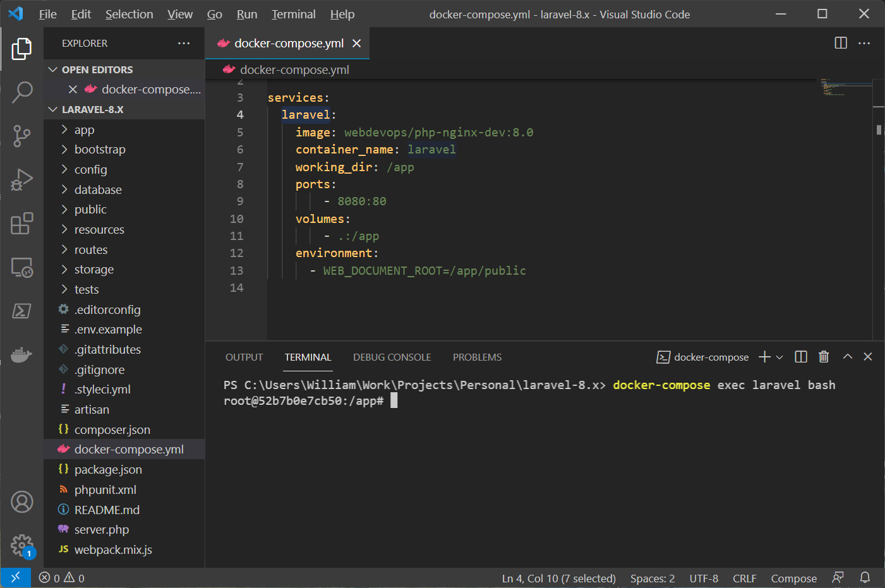Go to line via Ln 4, Col 10
Image resolution: width=885 pixels, height=588 pixels.
click(x=558, y=578)
